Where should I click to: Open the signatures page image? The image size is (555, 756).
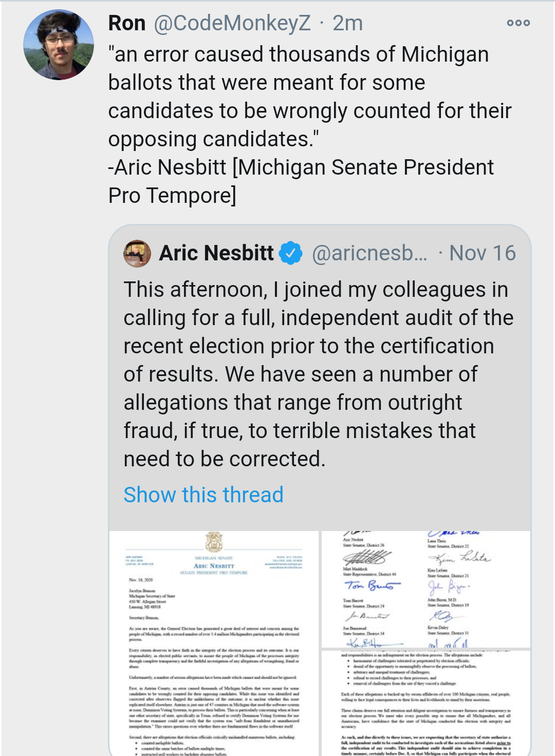pyautogui.click(x=426, y=589)
